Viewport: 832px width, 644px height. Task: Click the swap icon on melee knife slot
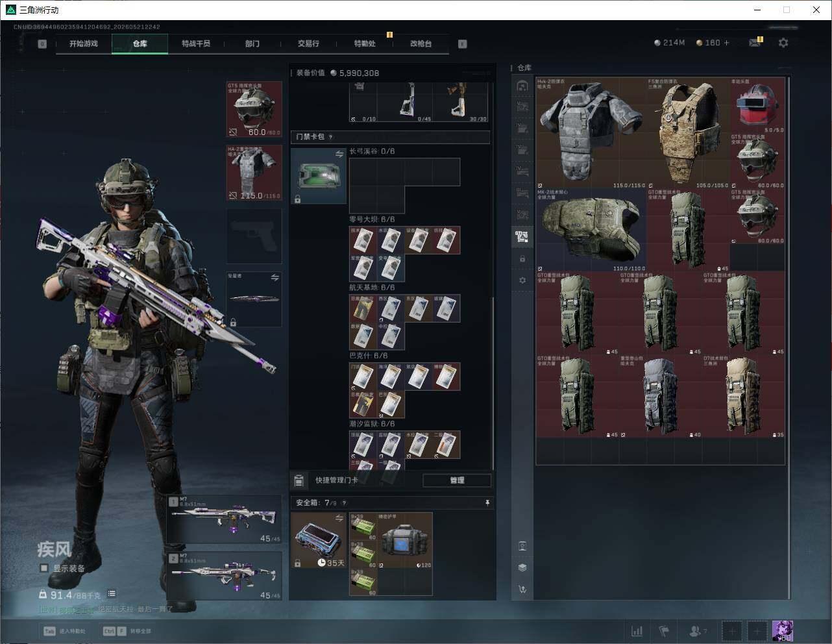coord(275,278)
